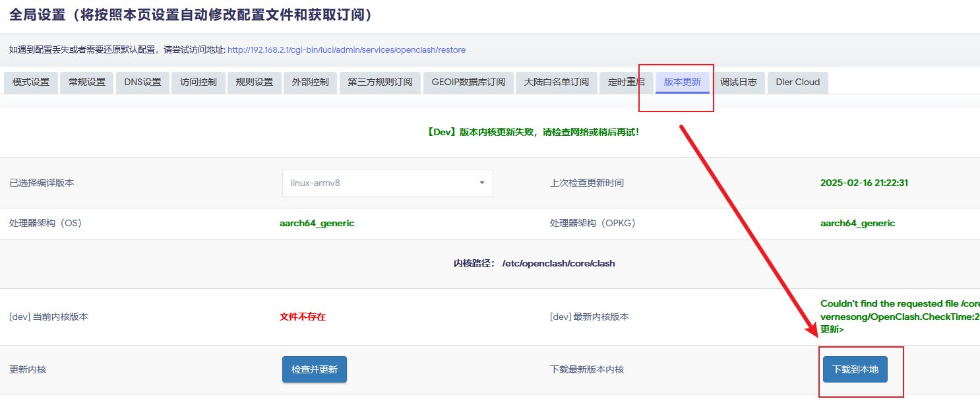The image size is (980, 403).
Task: Click the 下载到本地 button
Action: tap(855, 369)
